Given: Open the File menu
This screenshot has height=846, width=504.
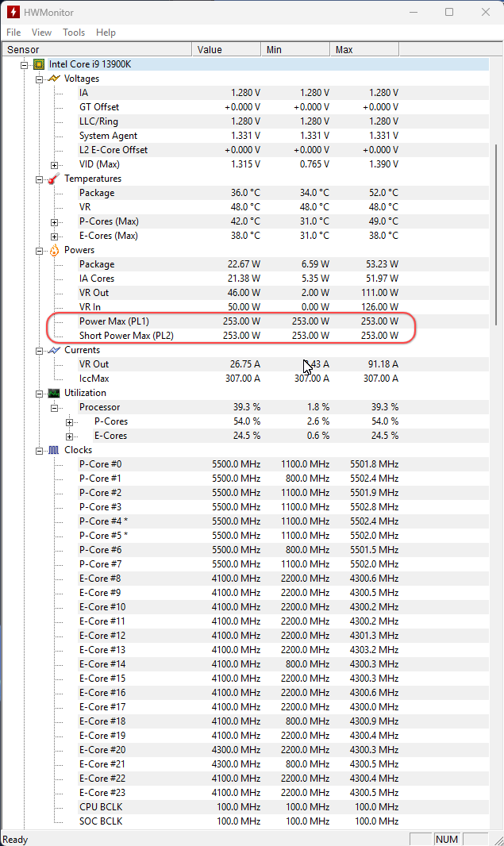Looking at the screenshot, I should (x=13, y=33).
